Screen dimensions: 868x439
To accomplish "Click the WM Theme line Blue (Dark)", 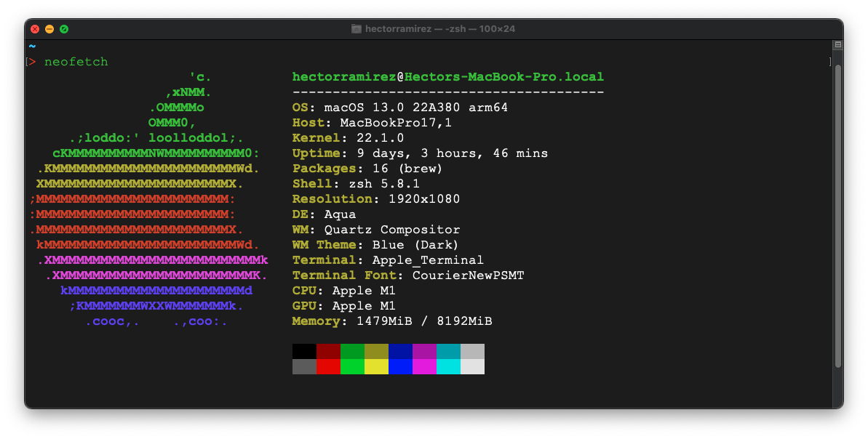I will point(375,245).
